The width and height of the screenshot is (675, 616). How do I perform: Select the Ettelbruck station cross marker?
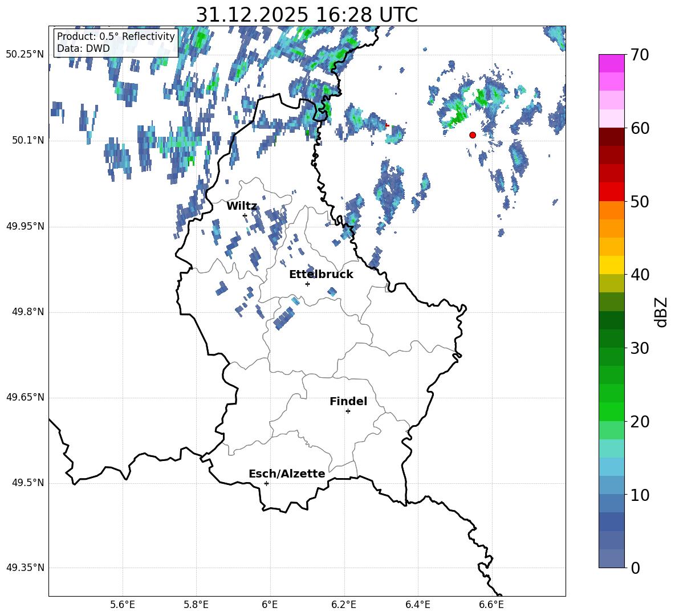click(x=307, y=284)
